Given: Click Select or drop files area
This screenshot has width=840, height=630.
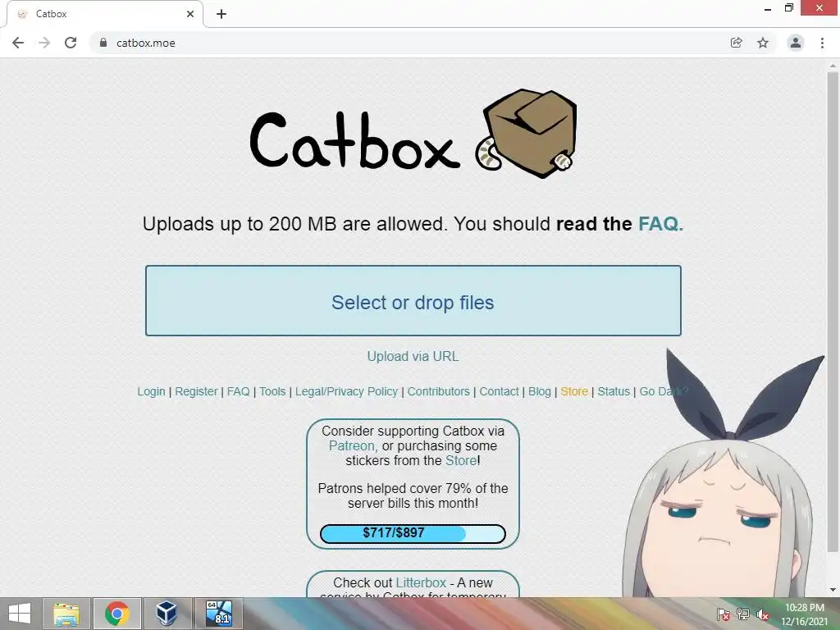Looking at the screenshot, I should (x=413, y=300).
